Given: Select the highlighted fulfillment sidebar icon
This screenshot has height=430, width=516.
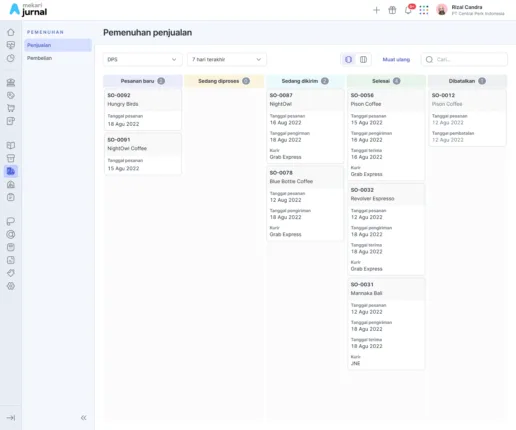Looking at the screenshot, I should [x=11, y=171].
